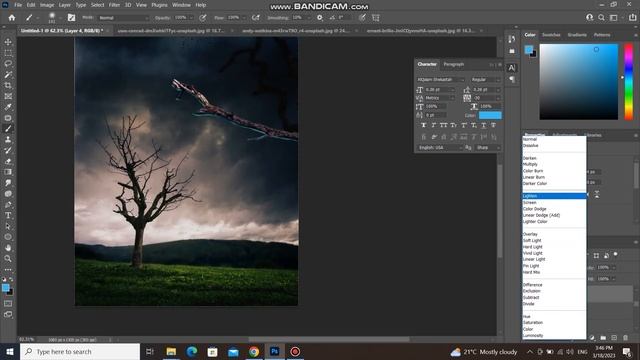640x360 pixels.
Task: Open the collapsed Paragraph panel icon
Action: pyautogui.click(x=512, y=79)
